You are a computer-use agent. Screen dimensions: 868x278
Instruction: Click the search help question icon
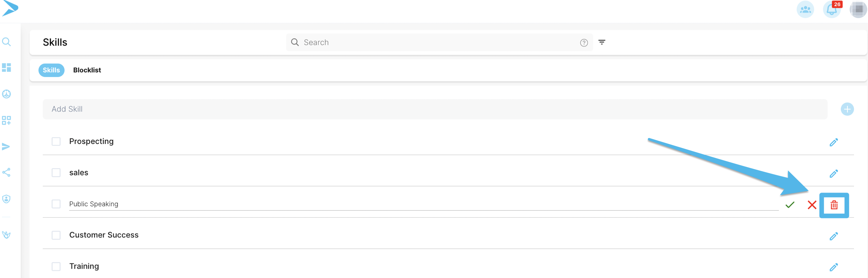[584, 43]
